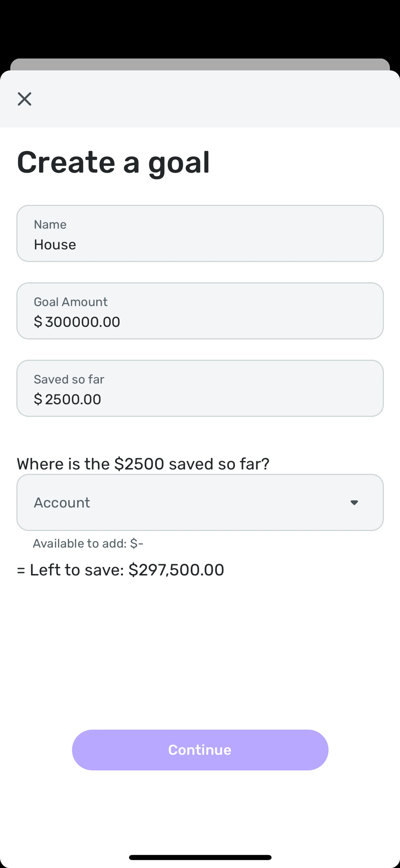Click the "Saved so far" label
Viewport: 400px width, 868px height.
click(x=69, y=379)
